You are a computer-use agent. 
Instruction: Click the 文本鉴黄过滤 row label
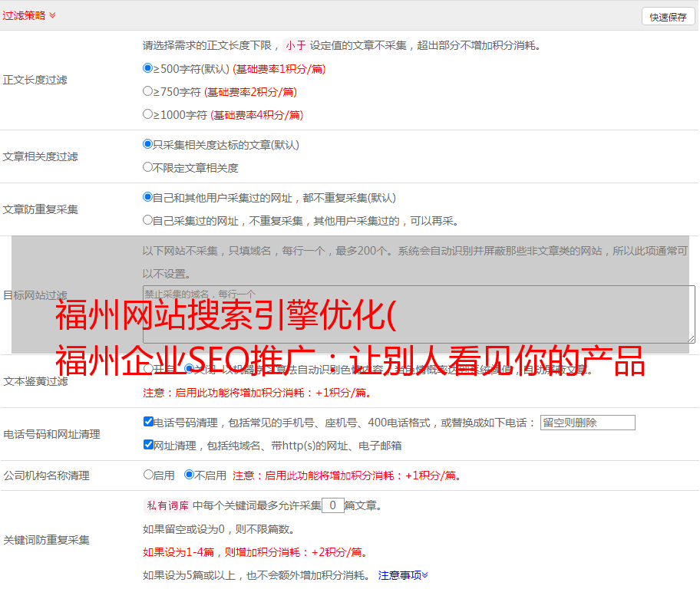pos(36,381)
